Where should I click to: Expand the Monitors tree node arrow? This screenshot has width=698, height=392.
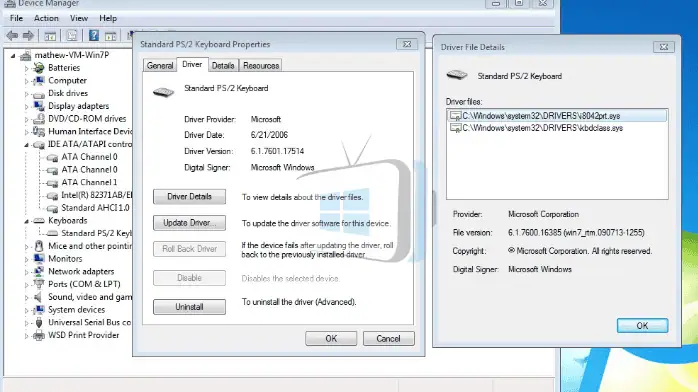pos(26,259)
